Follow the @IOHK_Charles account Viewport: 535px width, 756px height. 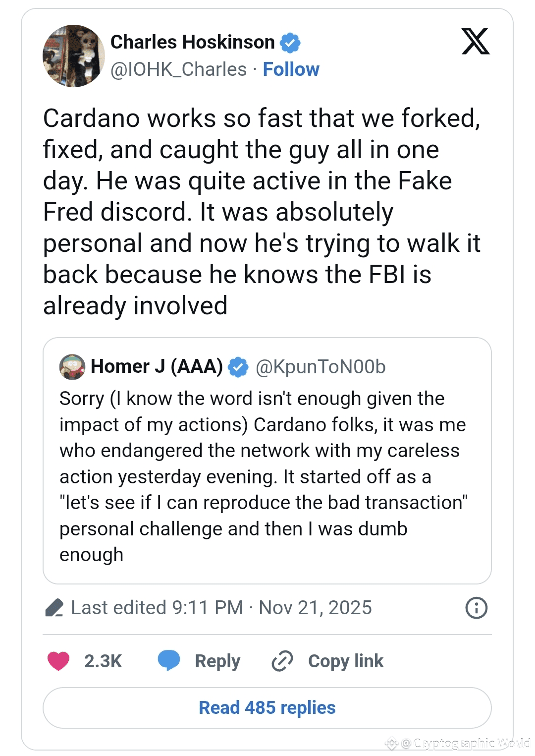pos(291,69)
